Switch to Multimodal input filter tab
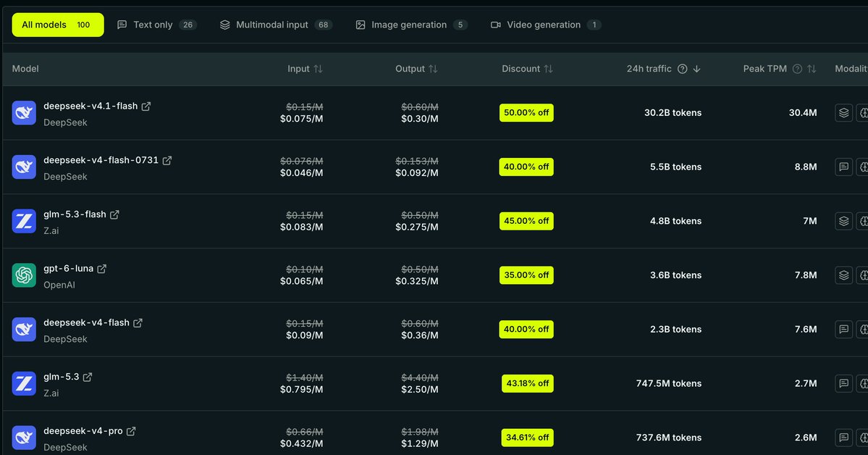 click(275, 25)
